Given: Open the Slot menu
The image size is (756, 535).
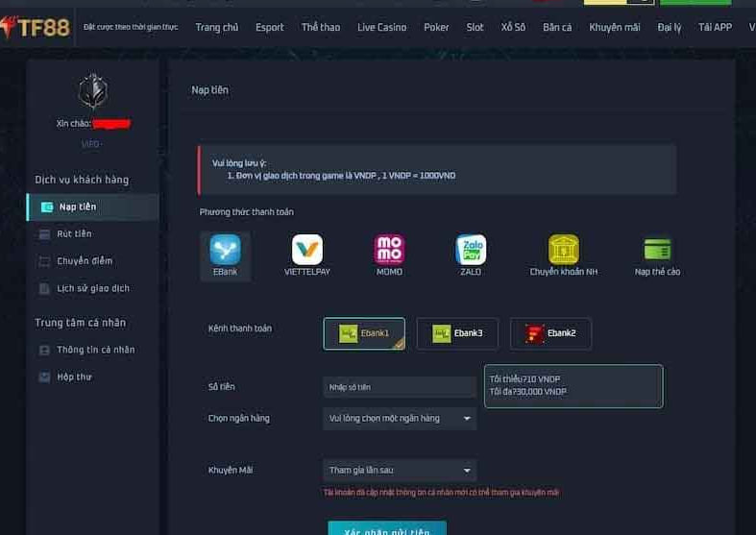Looking at the screenshot, I should tap(475, 28).
